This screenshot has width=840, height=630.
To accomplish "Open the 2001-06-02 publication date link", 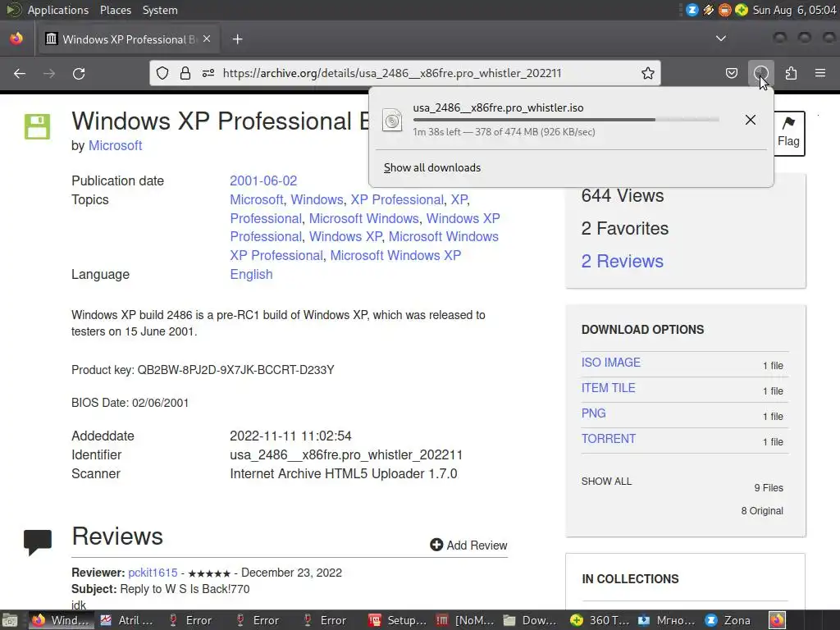I will click(x=263, y=181).
